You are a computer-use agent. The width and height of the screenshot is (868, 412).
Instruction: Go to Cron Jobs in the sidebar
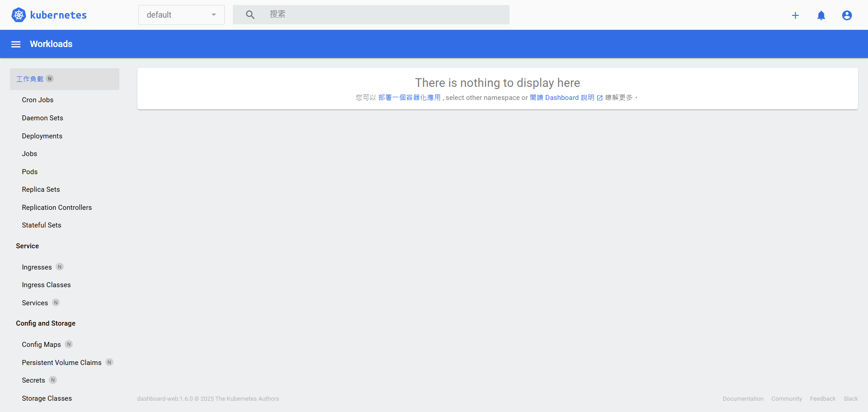coord(38,100)
